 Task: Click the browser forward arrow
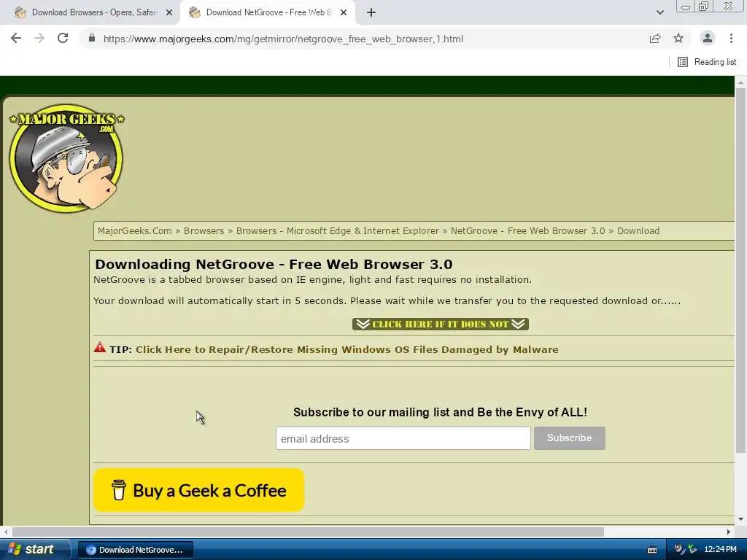pos(39,38)
